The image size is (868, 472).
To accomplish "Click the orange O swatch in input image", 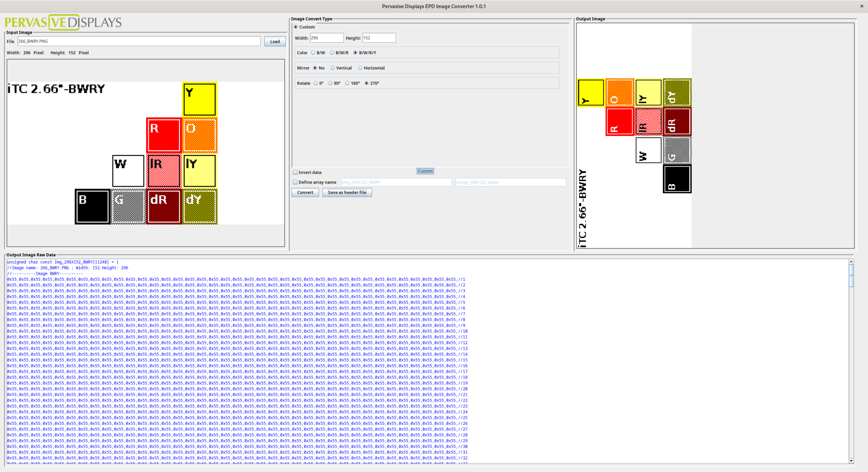I will tap(200, 135).
